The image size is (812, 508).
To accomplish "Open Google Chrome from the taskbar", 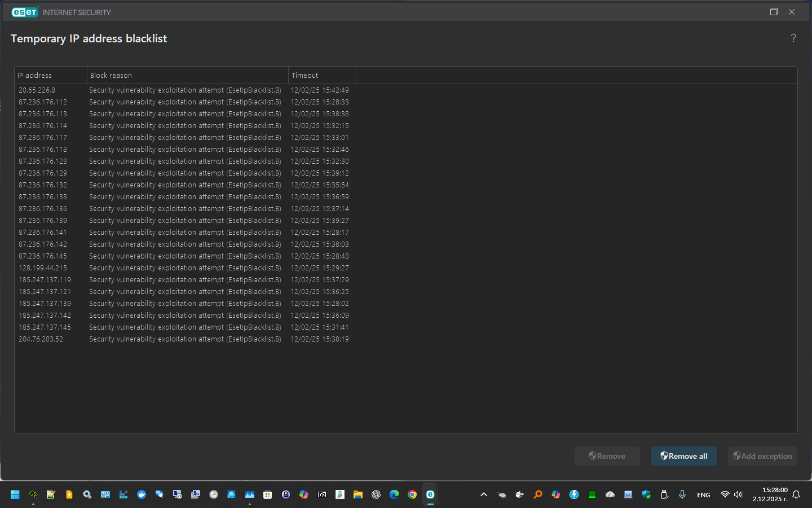I will pyautogui.click(x=412, y=494).
